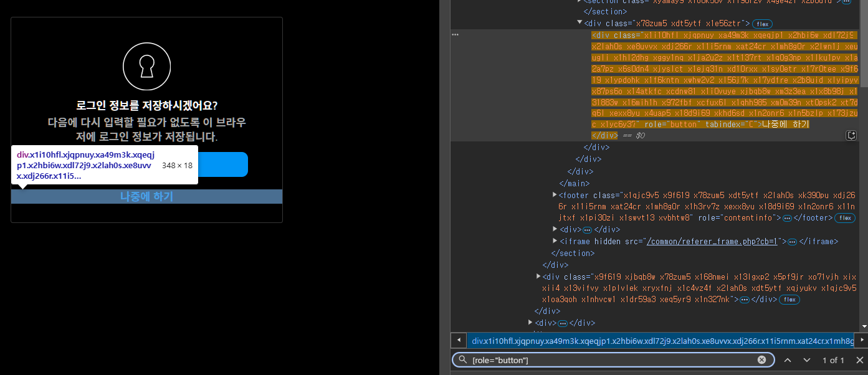Image resolution: width=868 pixels, height=375 pixels.
Task: Collapse the x78zum5 xdt5ytf div node
Action: tap(579, 23)
